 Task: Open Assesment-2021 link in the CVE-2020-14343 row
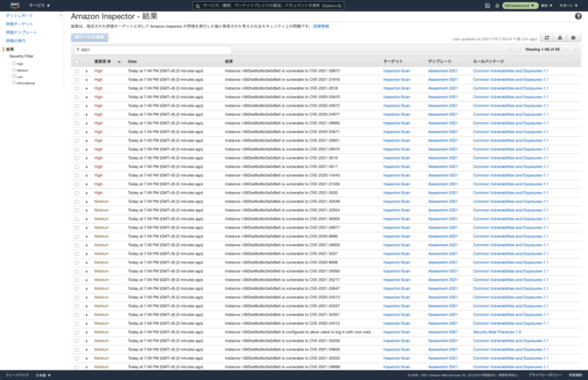pos(443,175)
